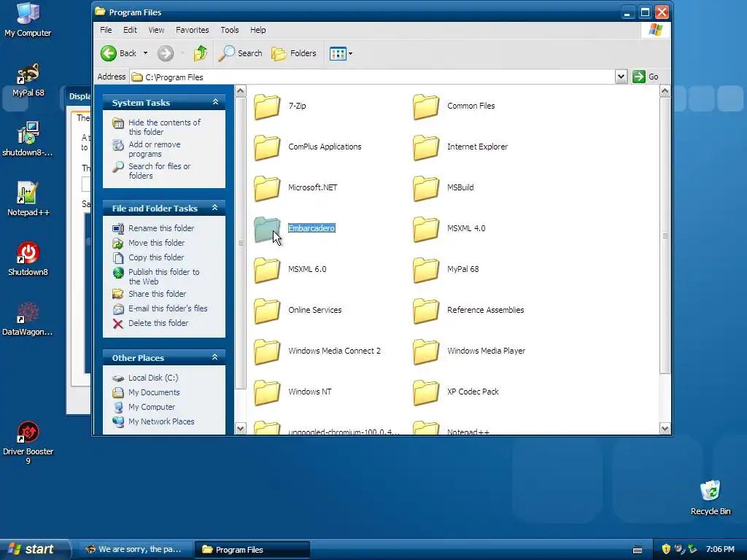This screenshot has width=747, height=560.
Task: Select the MSBuild folder icon
Action: [x=426, y=188]
